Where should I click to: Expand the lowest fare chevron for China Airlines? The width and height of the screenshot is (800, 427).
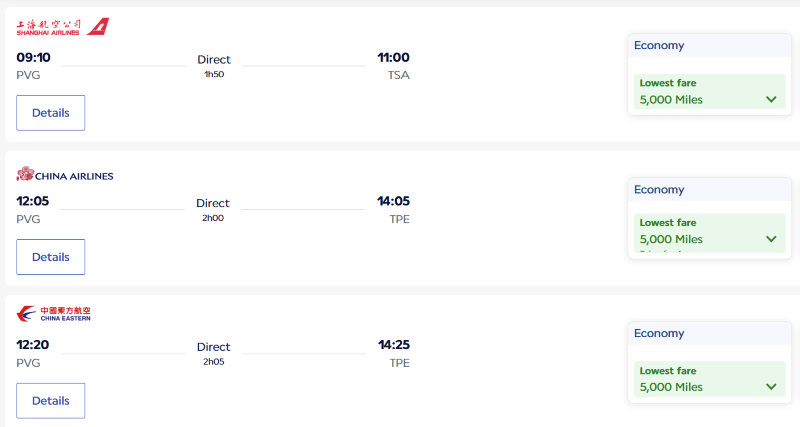pos(771,239)
